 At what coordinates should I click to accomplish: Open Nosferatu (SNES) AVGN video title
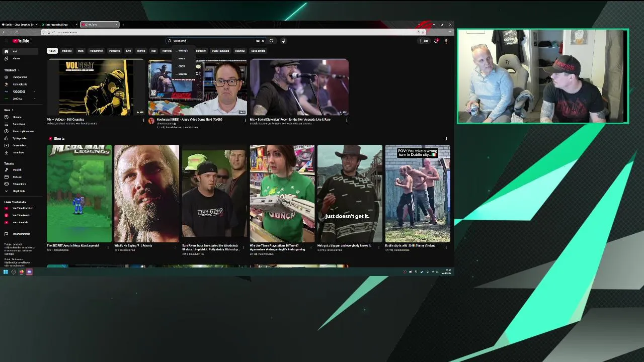coord(189,120)
